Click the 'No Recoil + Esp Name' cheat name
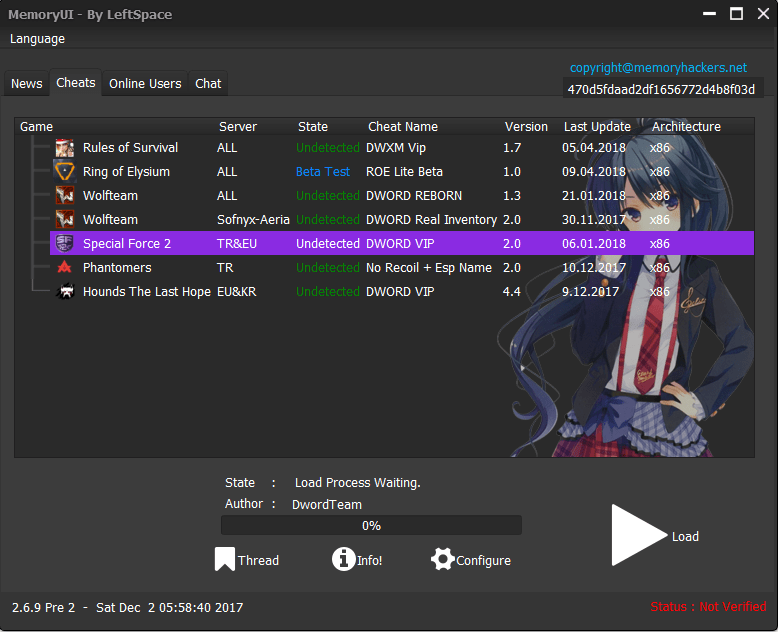This screenshot has width=778, height=632. [x=429, y=267]
